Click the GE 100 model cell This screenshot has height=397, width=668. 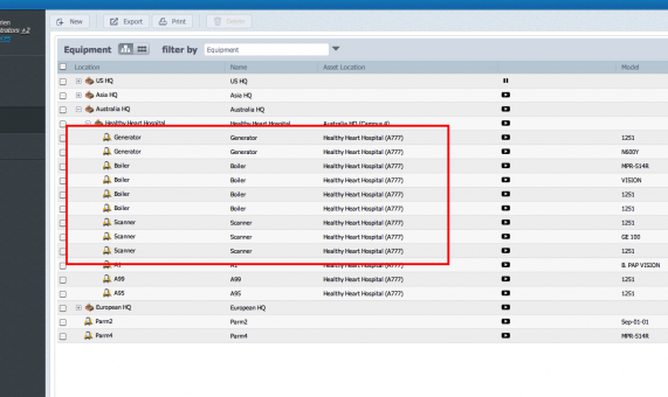pos(631,237)
